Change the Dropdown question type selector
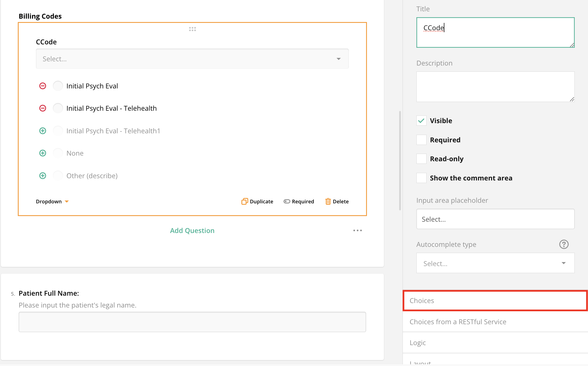Image resolution: width=588 pixels, height=366 pixels. pos(52,201)
